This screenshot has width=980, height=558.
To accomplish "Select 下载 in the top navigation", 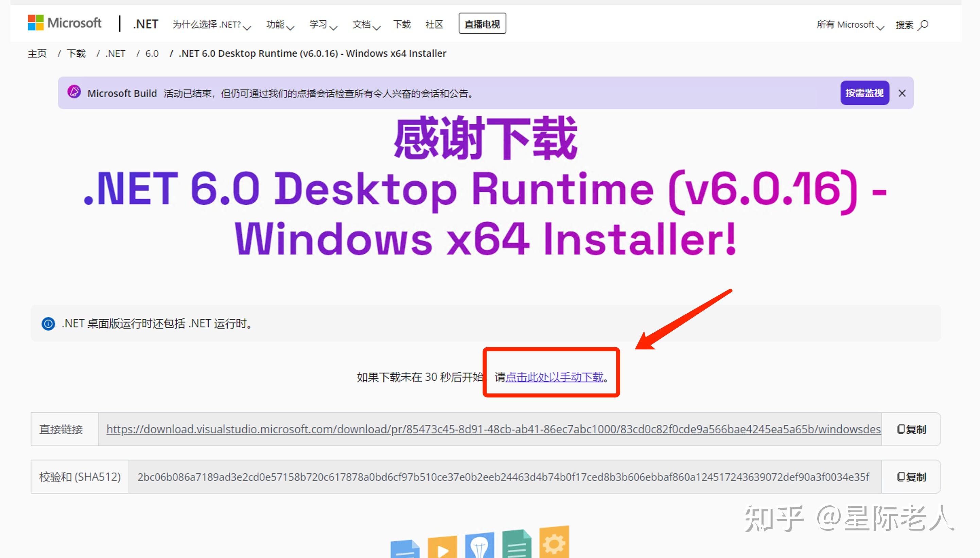I will (402, 24).
